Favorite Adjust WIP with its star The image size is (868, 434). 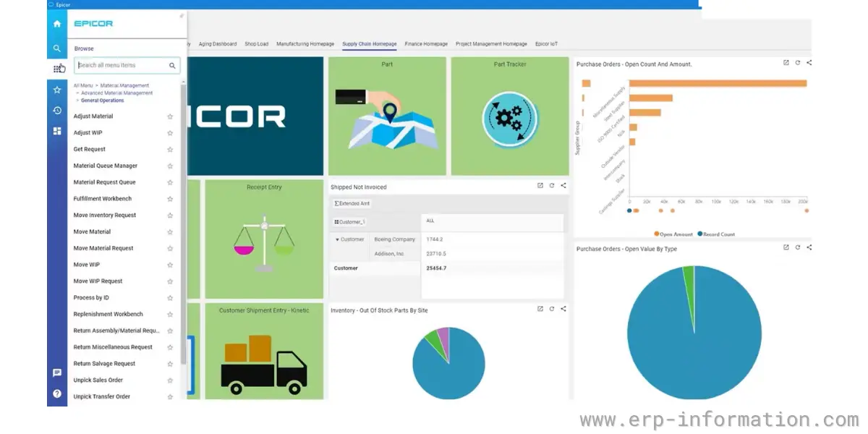(170, 133)
